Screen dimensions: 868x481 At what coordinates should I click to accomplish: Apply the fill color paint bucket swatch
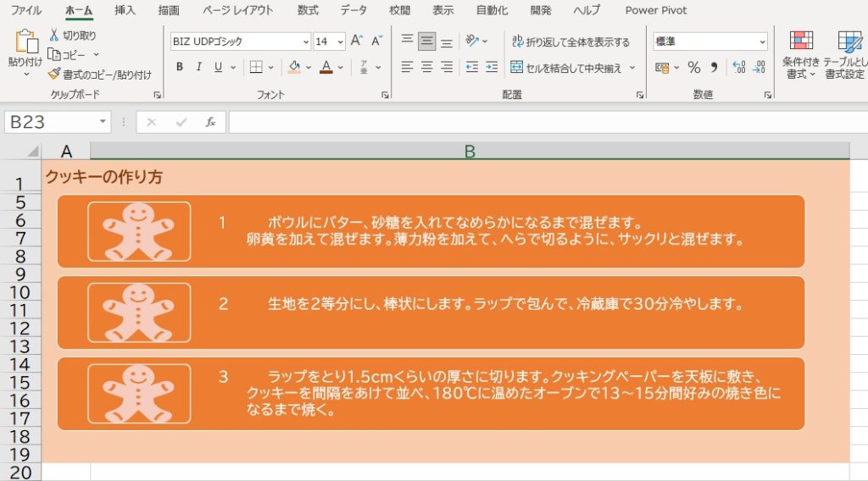tap(294, 68)
